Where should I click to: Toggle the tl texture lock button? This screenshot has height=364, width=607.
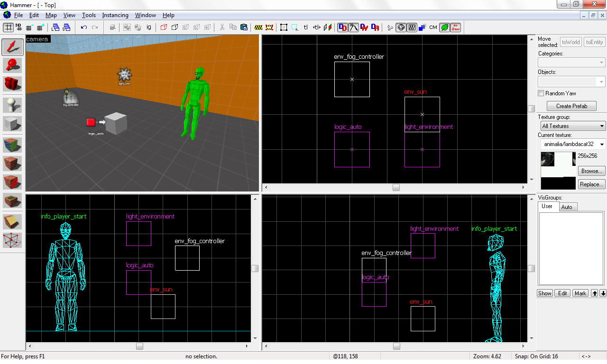[306, 27]
